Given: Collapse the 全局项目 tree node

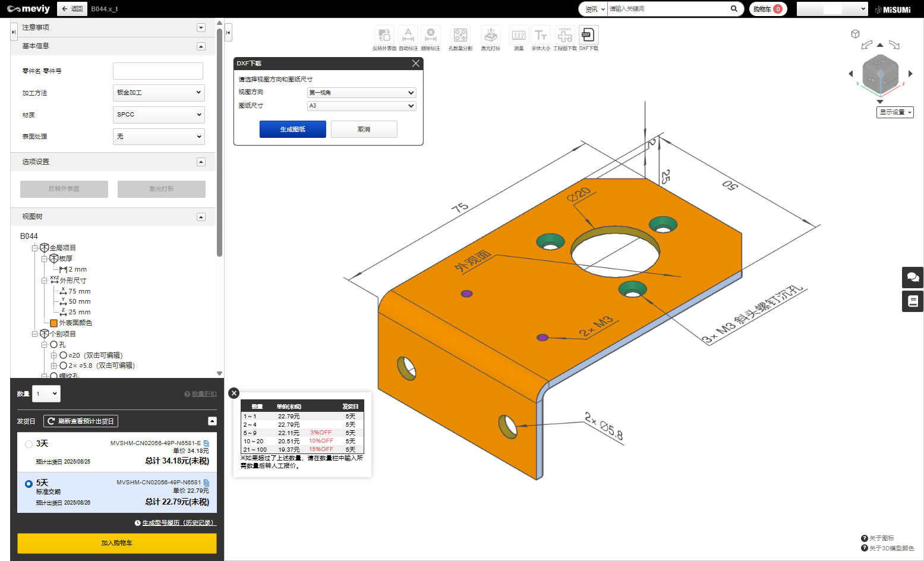Looking at the screenshot, I should tap(35, 248).
